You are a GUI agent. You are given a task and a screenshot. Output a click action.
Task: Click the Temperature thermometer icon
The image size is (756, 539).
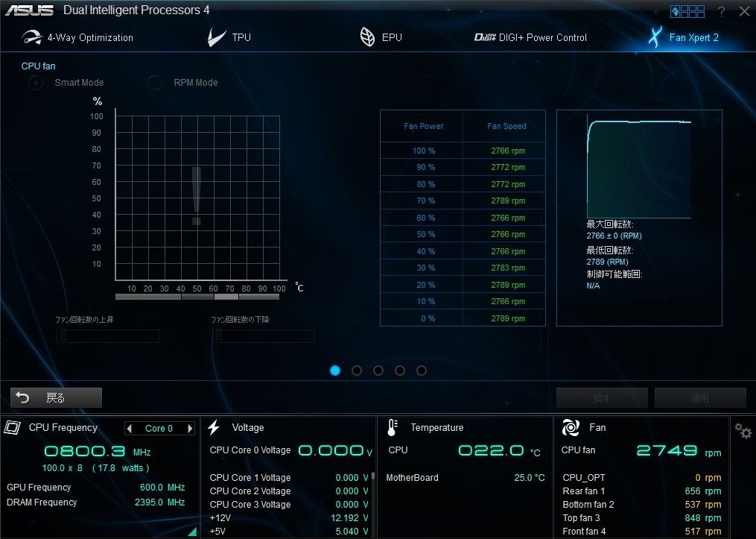[x=393, y=427]
